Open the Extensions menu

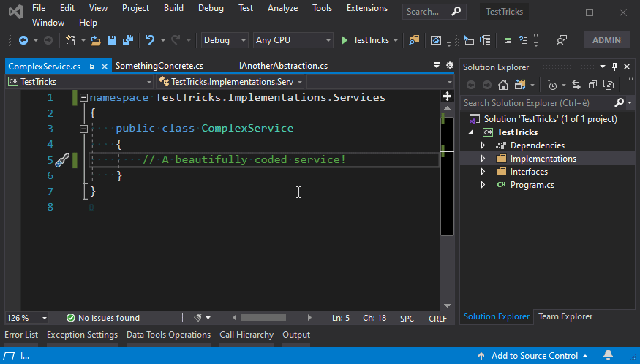(x=367, y=8)
